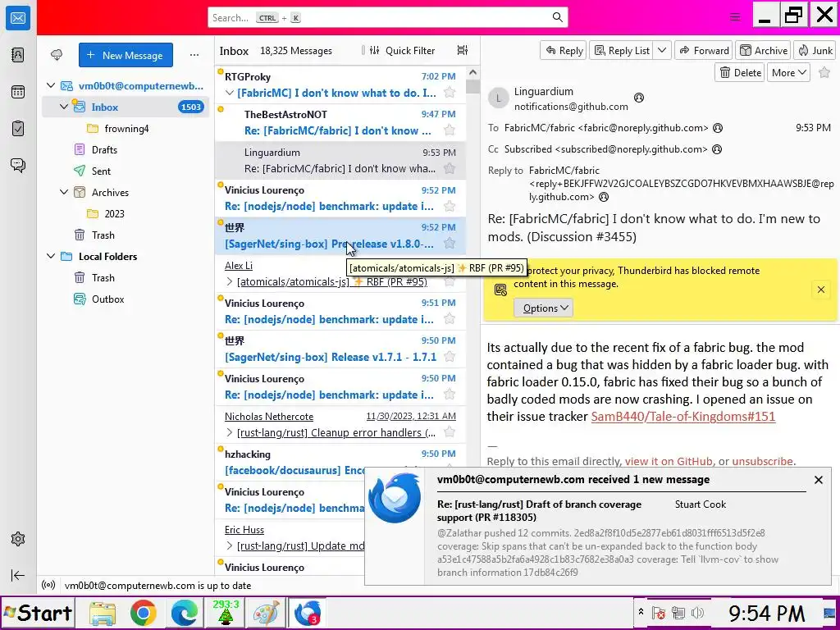The width and height of the screenshot is (840, 630).
Task: Click the search magnifier icon
Action: pyautogui.click(x=557, y=17)
